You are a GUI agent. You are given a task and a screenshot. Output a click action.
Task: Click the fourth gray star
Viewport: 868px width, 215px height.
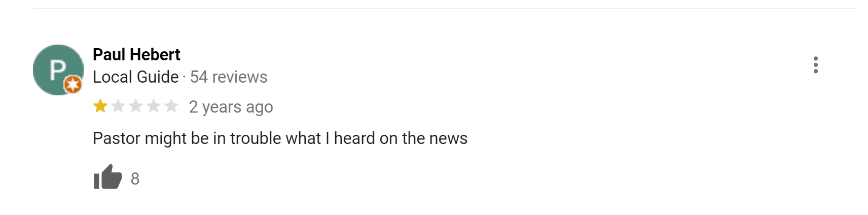click(154, 106)
